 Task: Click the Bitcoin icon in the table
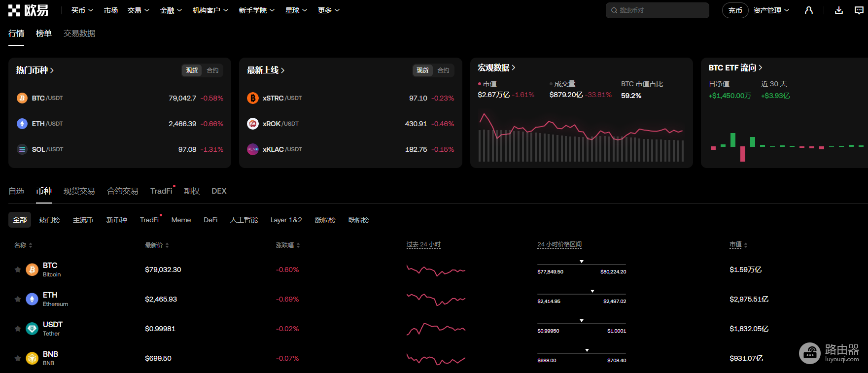(x=32, y=270)
